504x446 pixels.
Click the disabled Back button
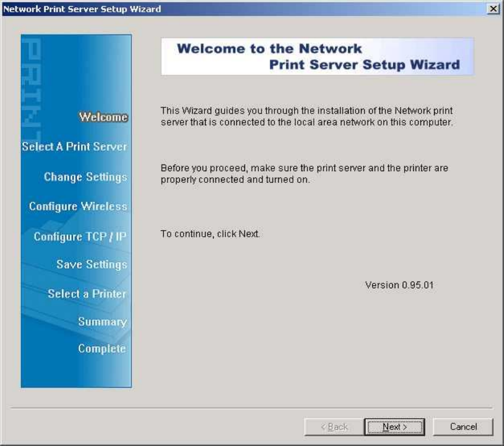pos(335,427)
